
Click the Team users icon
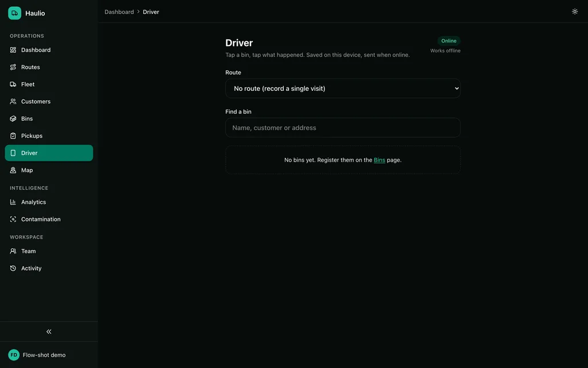pos(13,251)
